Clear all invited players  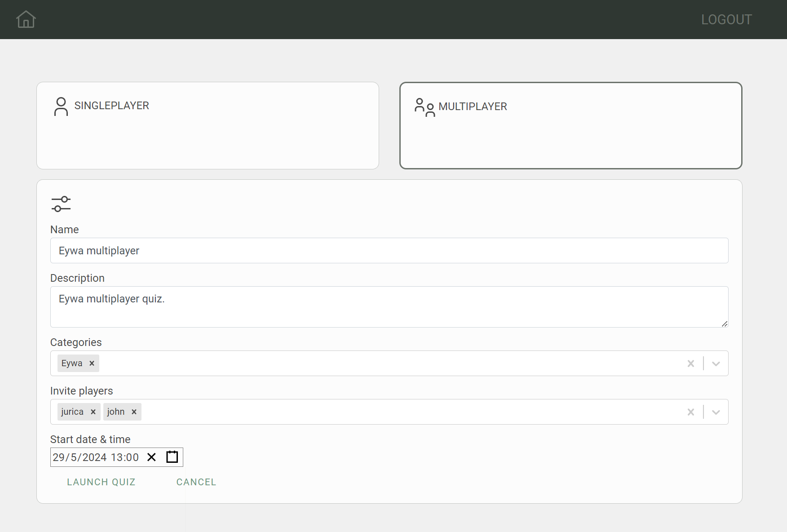click(690, 412)
